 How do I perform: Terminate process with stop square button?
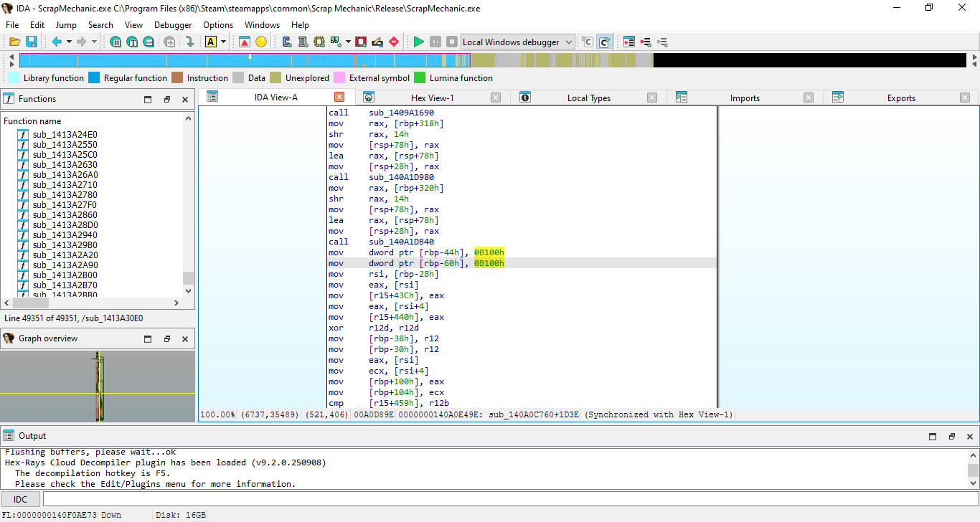click(x=452, y=42)
